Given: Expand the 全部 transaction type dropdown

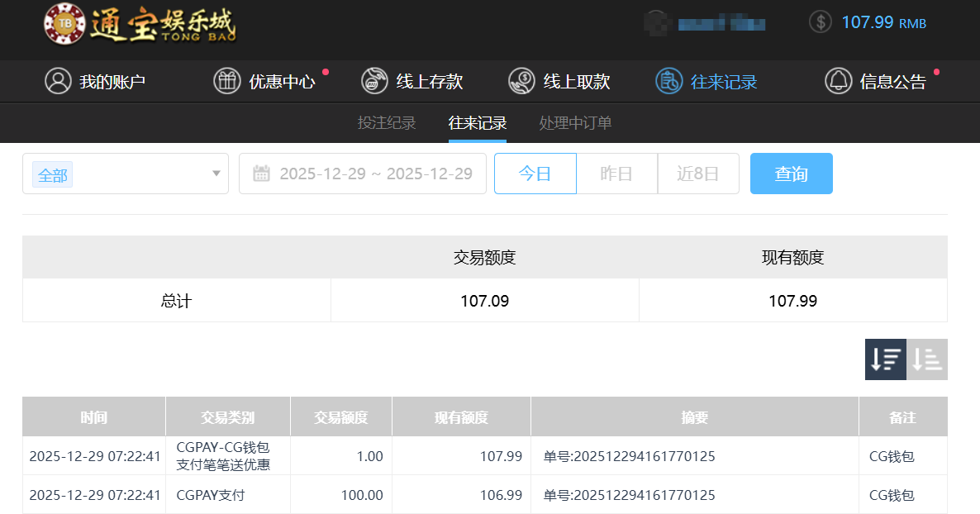Looking at the screenshot, I should pos(126,174).
